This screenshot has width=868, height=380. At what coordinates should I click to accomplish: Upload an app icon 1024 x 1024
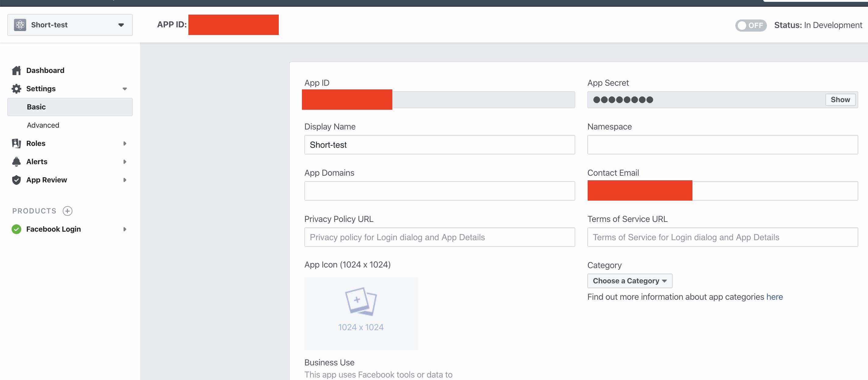pyautogui.click(x=361, y=313)
